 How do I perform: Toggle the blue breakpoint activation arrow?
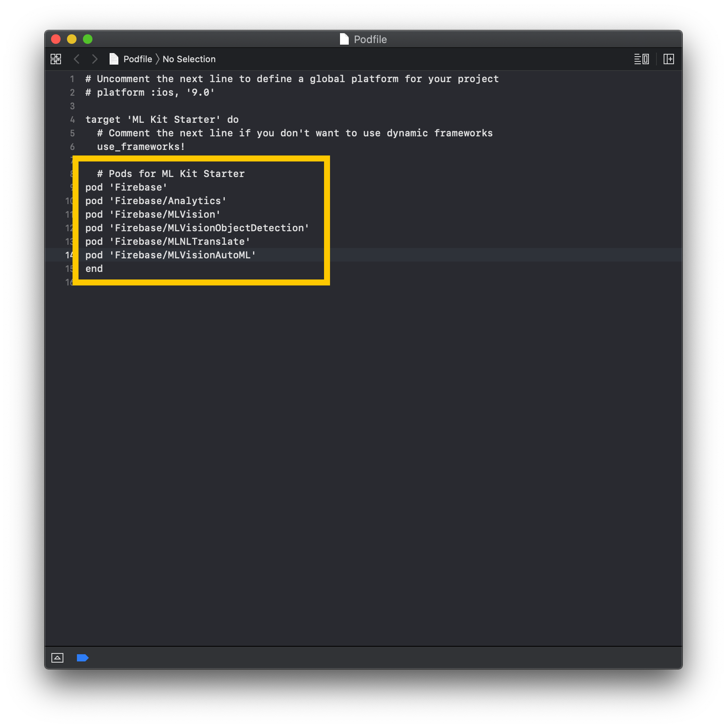point(83,658)
